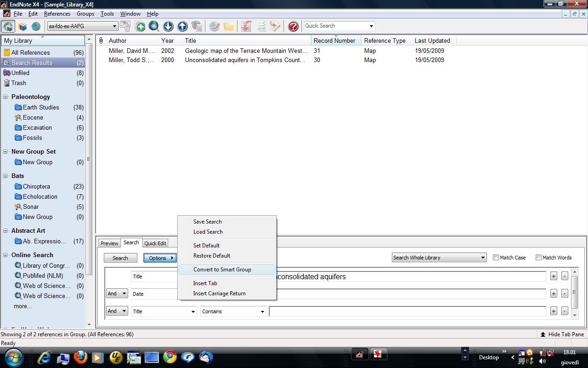Open the Groups menu

pyautogui.click(x=85, y=14)
